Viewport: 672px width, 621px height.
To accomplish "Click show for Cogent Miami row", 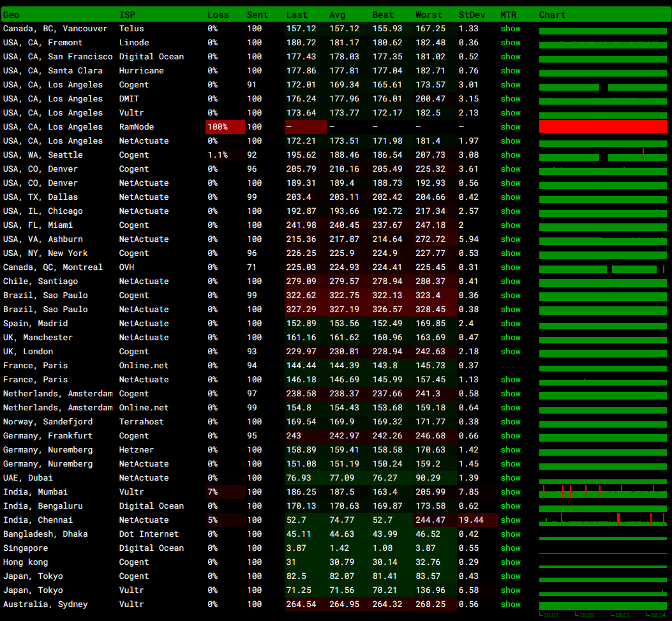I will 511,225.
